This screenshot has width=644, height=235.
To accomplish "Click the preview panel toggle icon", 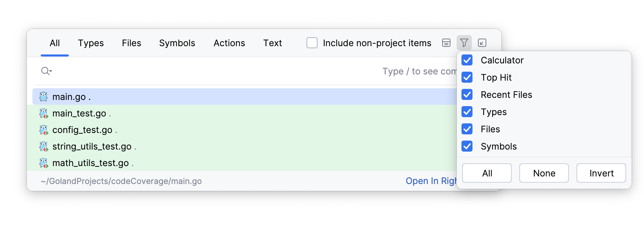I will 446,43.
